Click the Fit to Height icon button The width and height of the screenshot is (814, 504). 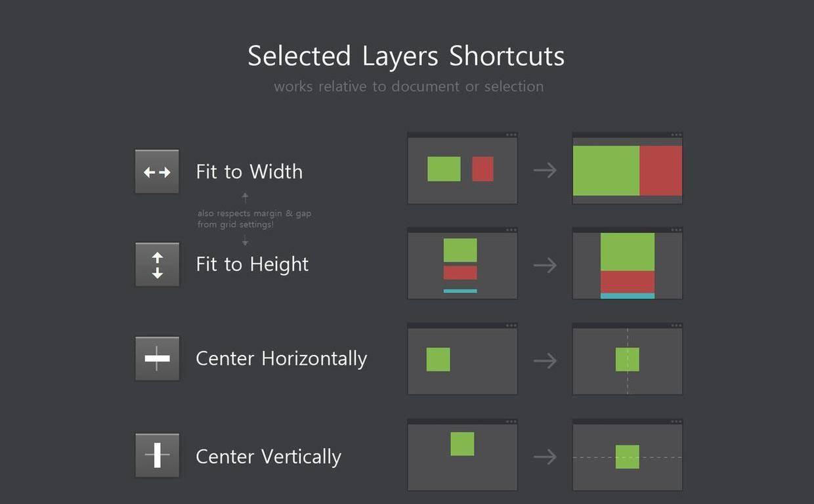tap(157, 264)
